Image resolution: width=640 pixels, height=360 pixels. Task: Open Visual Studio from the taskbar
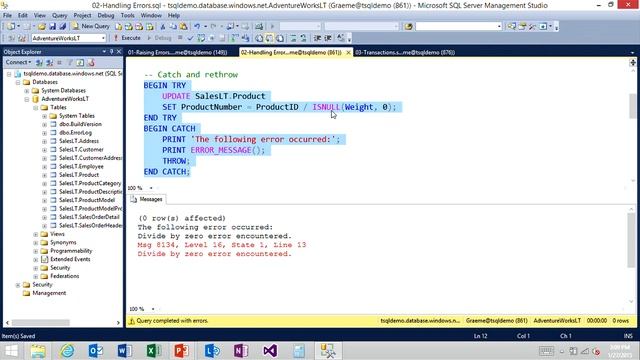[270, 351]
